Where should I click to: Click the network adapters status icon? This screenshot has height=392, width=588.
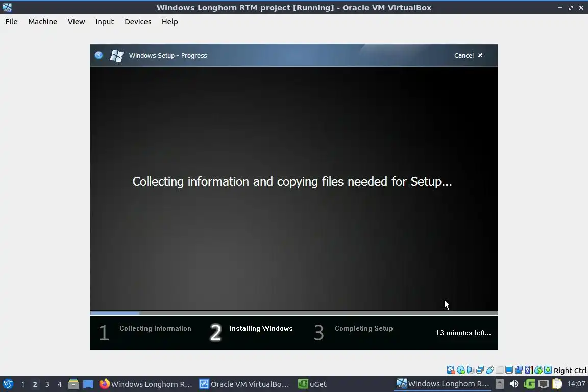(x=480, y=370)
